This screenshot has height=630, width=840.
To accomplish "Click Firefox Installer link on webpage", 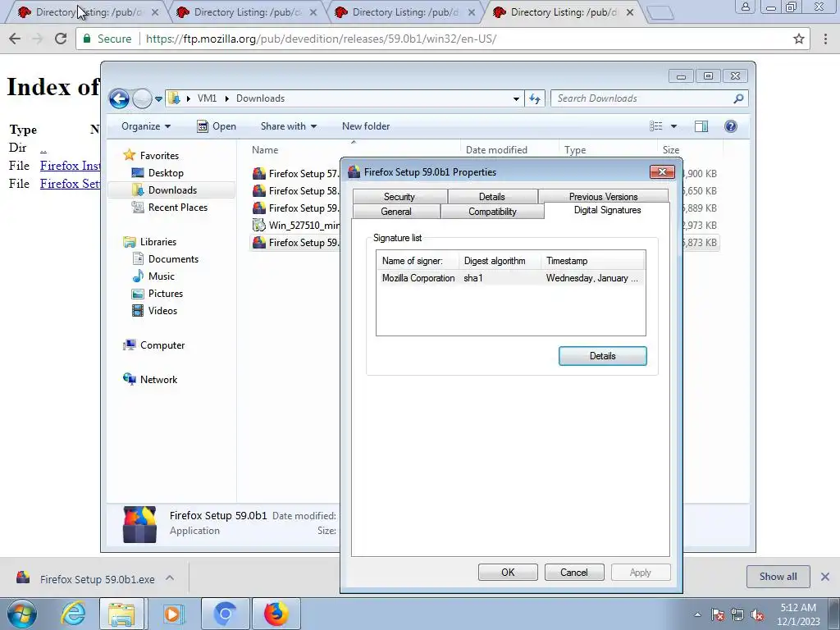I will [x=71, y=166].
